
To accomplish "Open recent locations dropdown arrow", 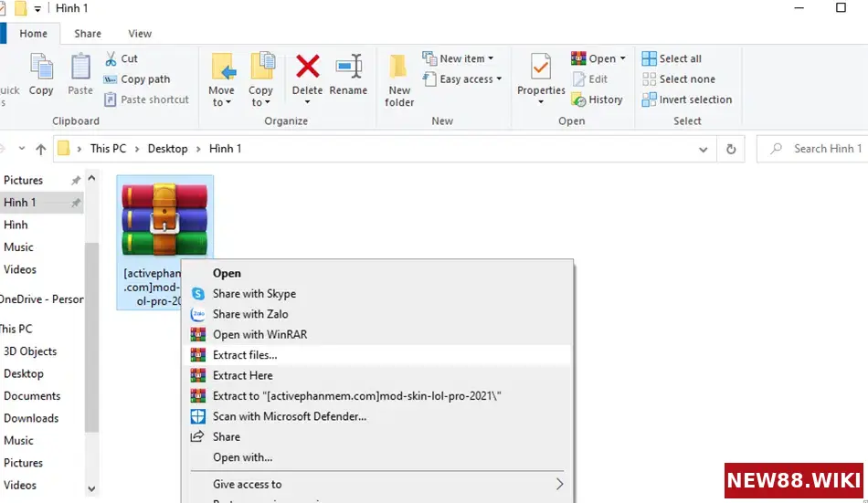I will [22, 149].
